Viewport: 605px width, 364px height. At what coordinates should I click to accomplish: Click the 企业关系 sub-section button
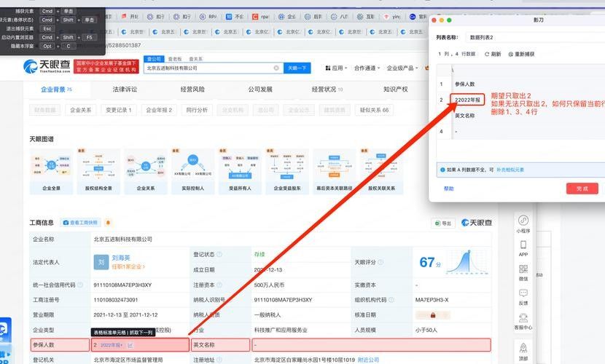coord(81,110)
